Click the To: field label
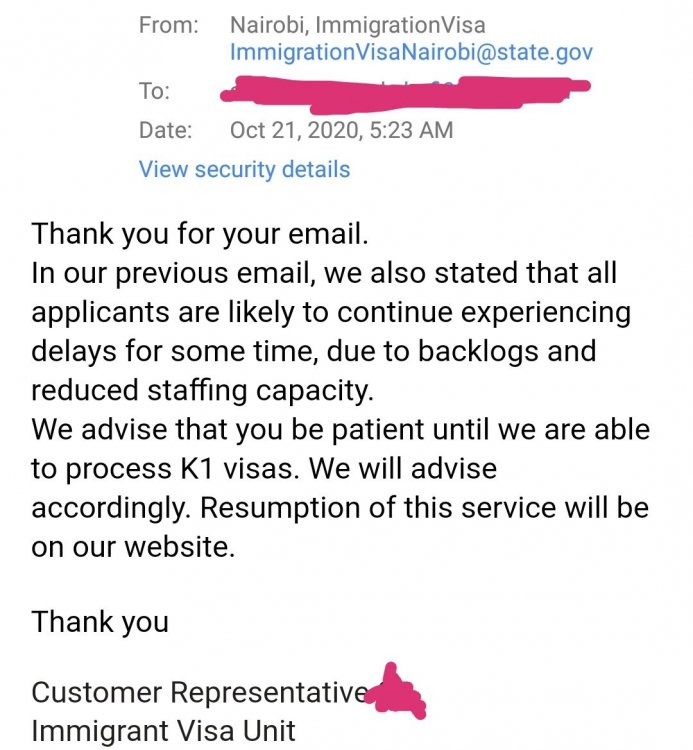Viewport: 693px width, 750px height. (x=154, y=92)
